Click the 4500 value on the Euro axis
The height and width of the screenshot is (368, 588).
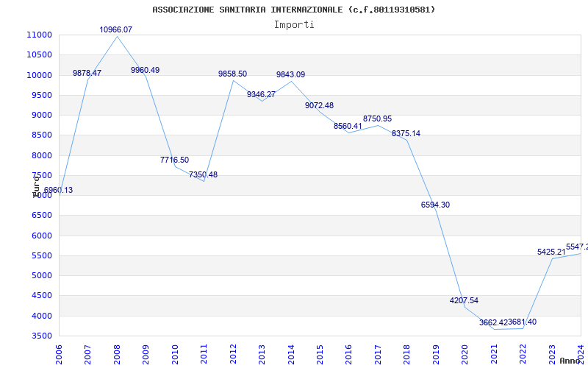(42, 296)
